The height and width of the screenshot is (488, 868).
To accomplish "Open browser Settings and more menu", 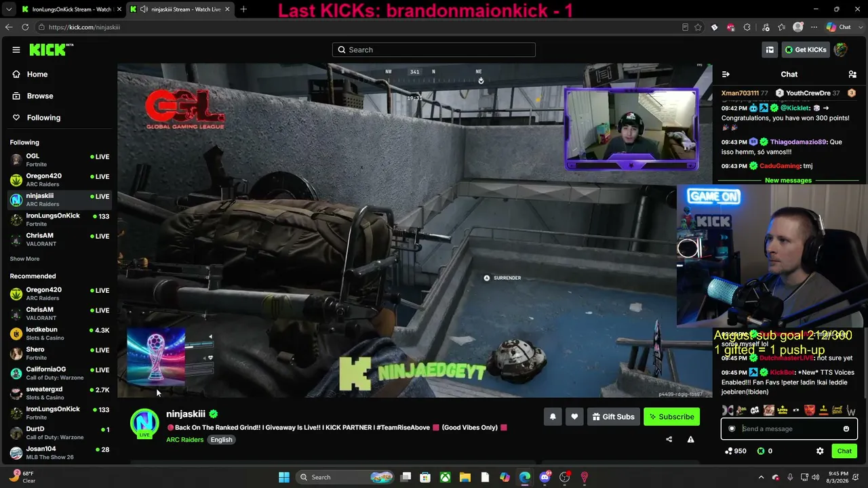I will coord(814,27).
